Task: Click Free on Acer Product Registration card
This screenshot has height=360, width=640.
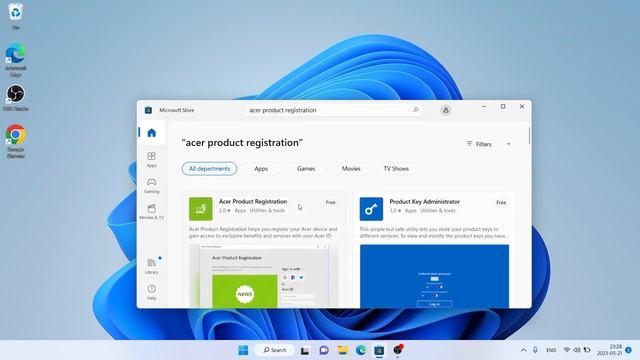Action: click(x=331, y=202)
